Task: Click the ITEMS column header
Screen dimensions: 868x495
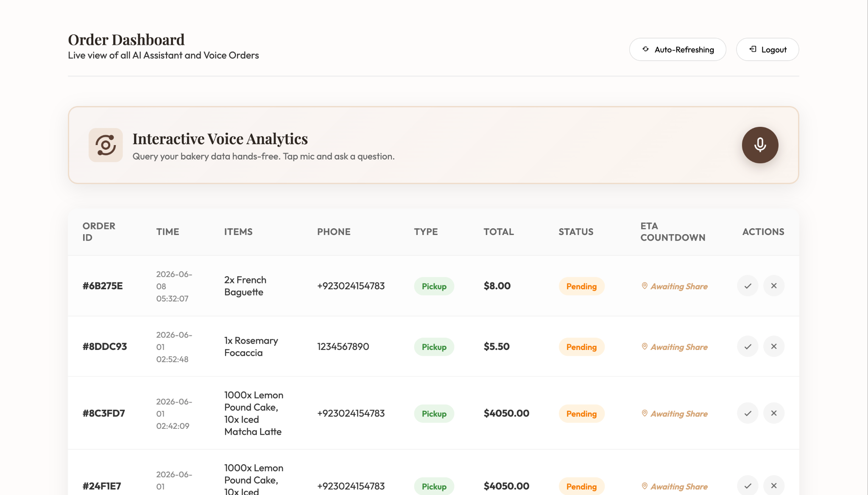Action: [238, 232]
